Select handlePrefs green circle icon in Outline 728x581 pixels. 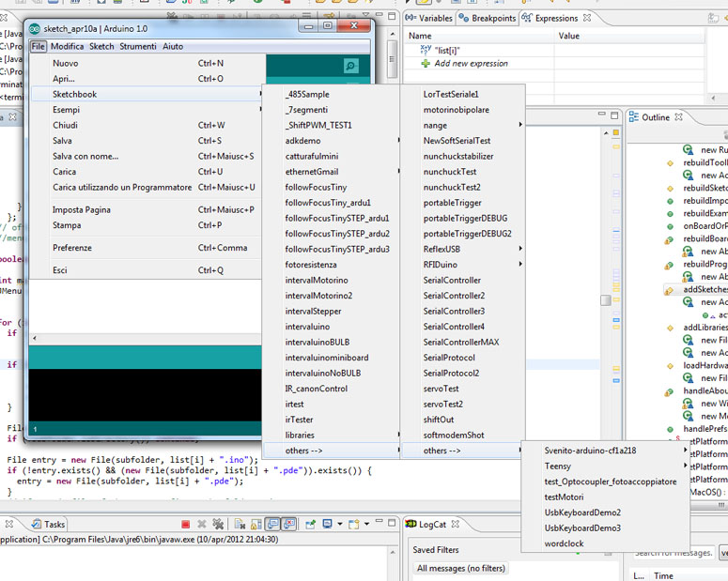670,429
